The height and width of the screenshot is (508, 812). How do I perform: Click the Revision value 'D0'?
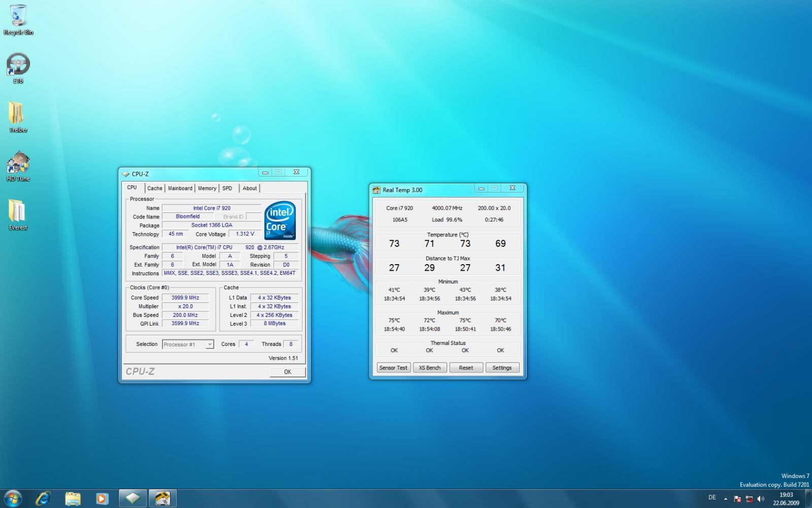286,265
